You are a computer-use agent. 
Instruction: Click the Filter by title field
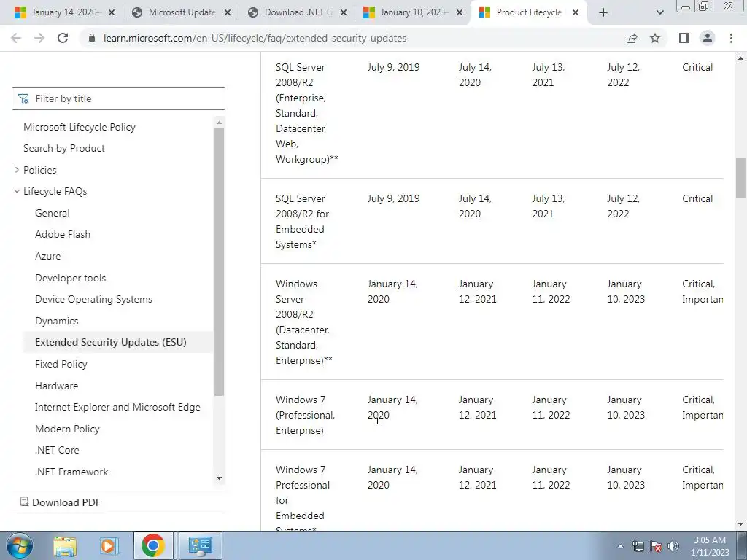click(x=118, y=98)
